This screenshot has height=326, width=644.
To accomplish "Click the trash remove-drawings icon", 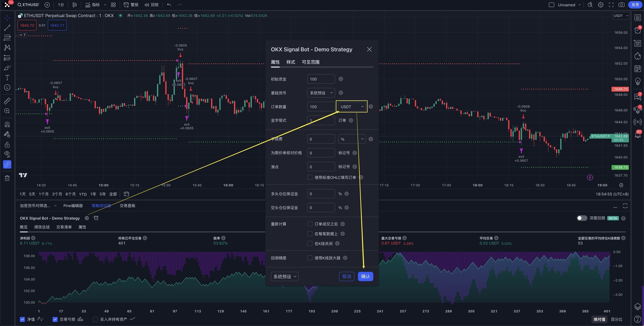I will pos(7,178).
